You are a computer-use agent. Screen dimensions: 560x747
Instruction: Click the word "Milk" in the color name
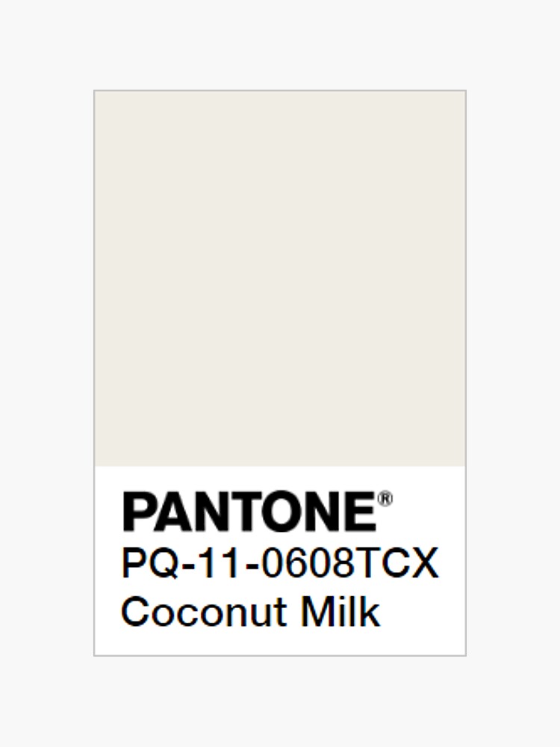340,612
